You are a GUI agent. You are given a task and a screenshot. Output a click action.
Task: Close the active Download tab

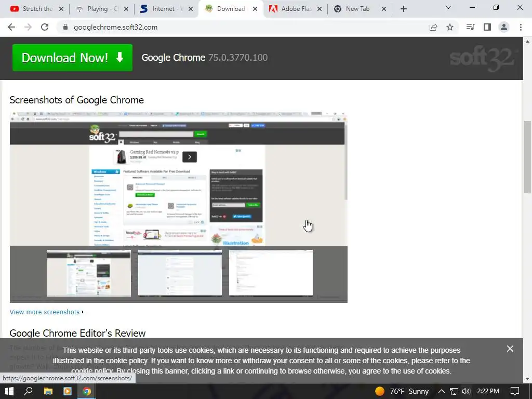[255, 9]
